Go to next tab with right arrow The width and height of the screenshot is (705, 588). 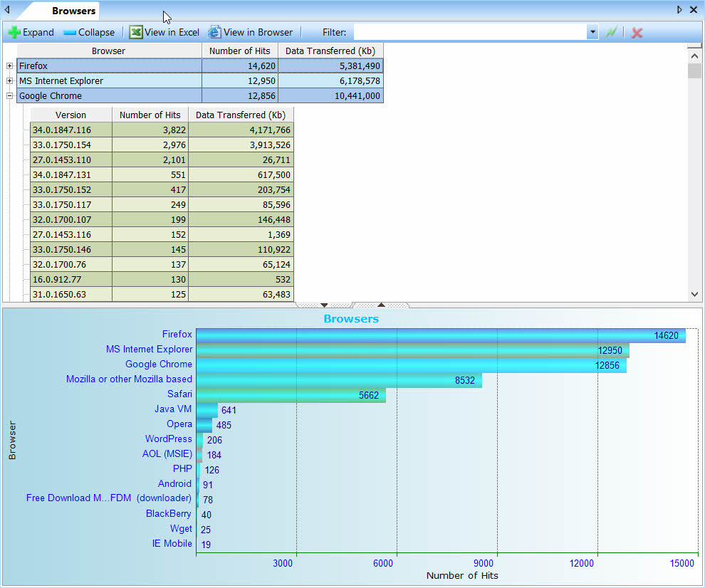pos(679,10)
